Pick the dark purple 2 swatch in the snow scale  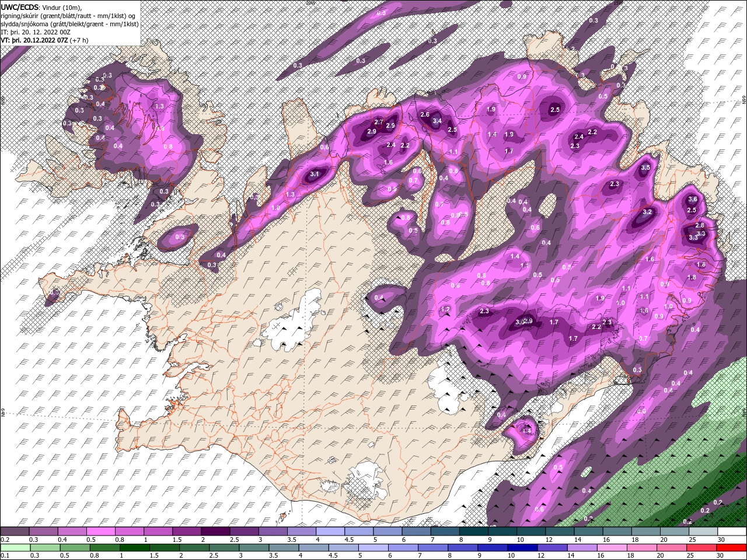pyautogui.click(x=215, y=531)
